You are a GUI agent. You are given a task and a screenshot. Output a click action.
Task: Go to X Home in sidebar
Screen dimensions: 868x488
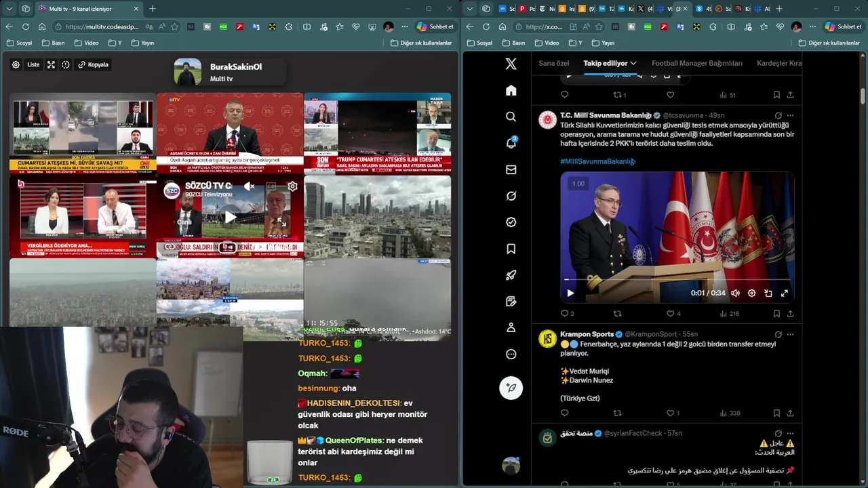(511, 90)
